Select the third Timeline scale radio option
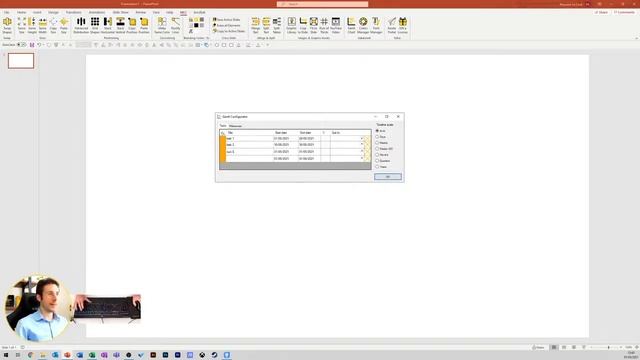The height and width of the screenshot is (360, 640). coord(377,143)
